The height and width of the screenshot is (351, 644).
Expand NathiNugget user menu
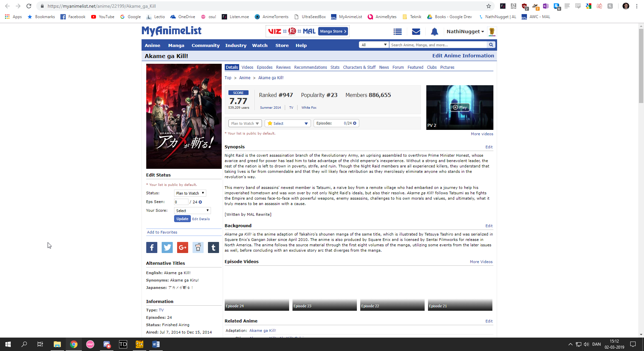tap(465, 32)
